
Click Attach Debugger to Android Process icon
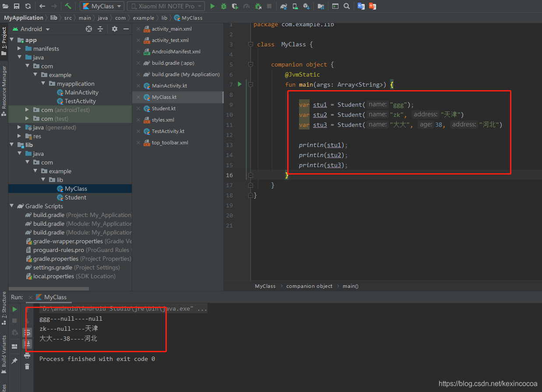[258, 6]
